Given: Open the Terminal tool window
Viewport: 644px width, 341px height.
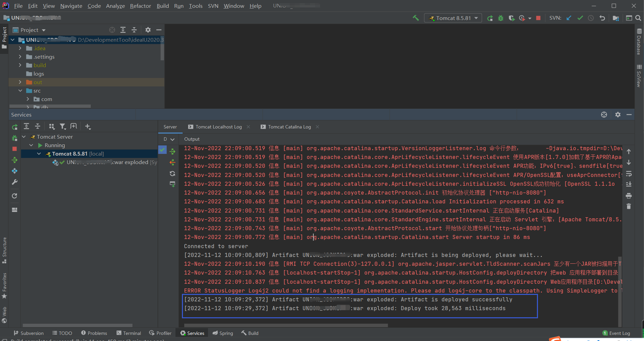Looking at the screenshot, I should (129, 333).
